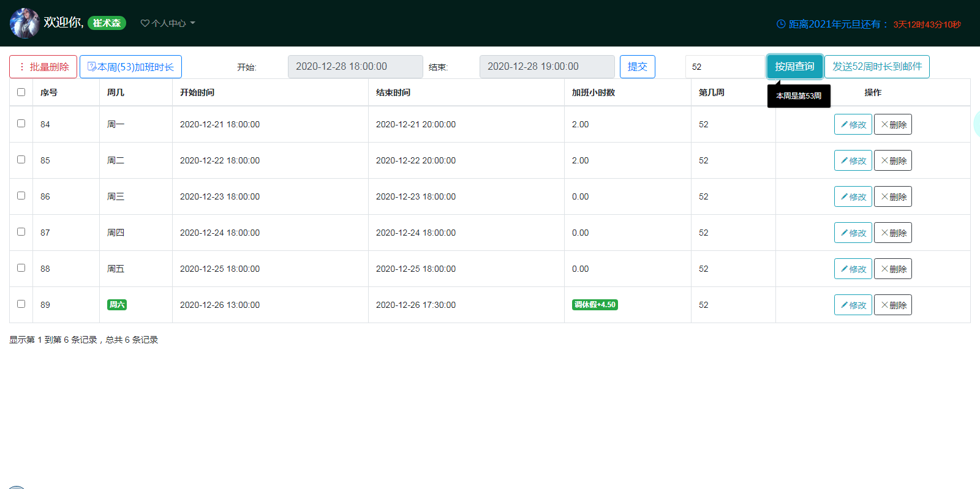Enable the checkbox for row 89

(21, 304)
